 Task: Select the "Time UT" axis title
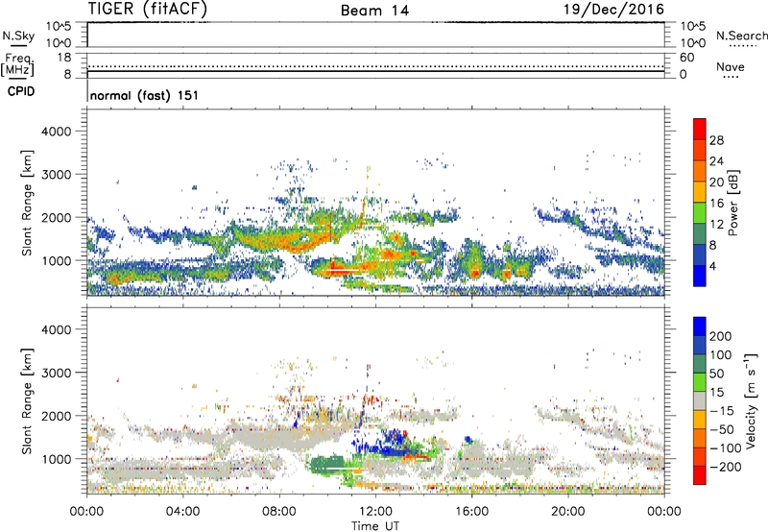(375, 525)
